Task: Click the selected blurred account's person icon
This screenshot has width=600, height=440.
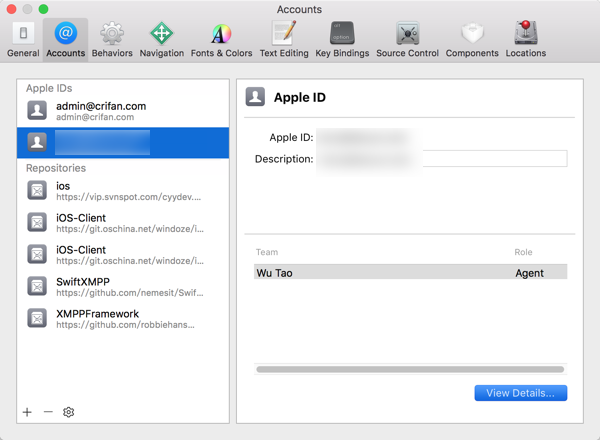Action: pos(37,142)
